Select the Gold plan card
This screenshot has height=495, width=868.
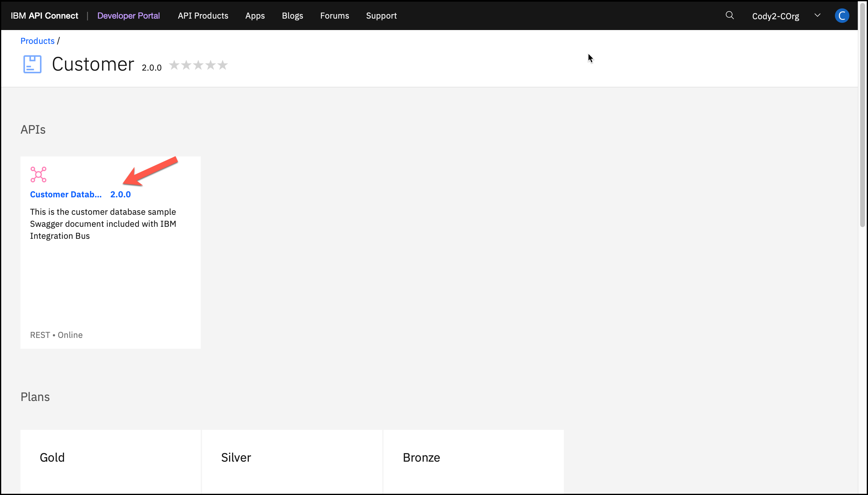110,461
